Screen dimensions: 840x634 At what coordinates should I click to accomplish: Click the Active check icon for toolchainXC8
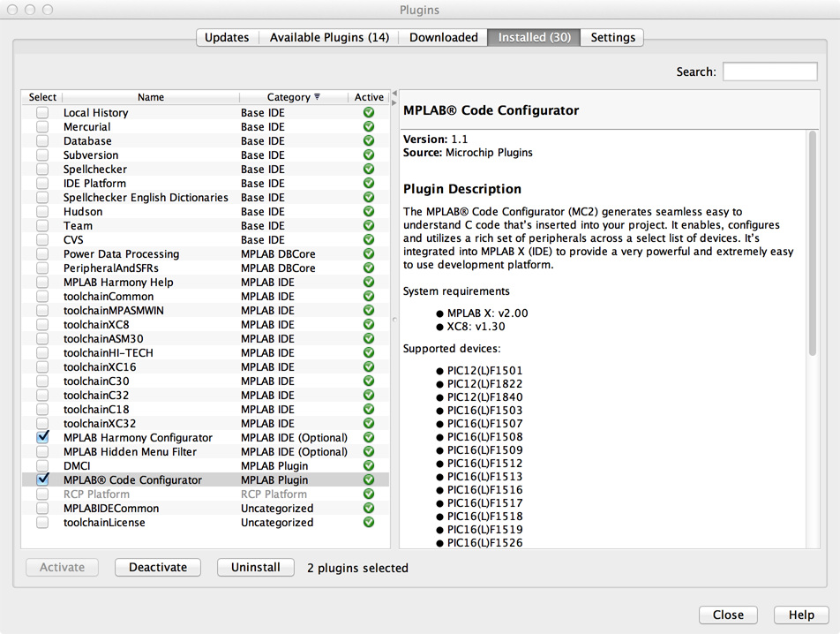tap(369, 325)
